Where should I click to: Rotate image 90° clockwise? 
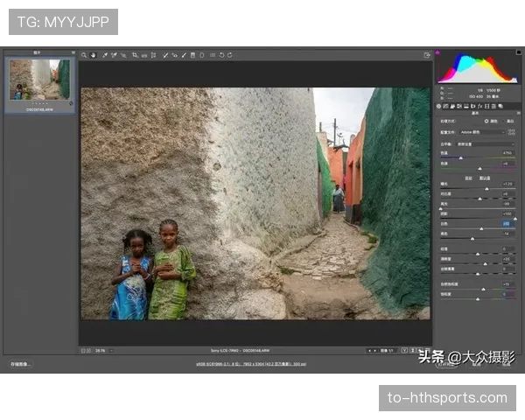[x=229, y=55]
